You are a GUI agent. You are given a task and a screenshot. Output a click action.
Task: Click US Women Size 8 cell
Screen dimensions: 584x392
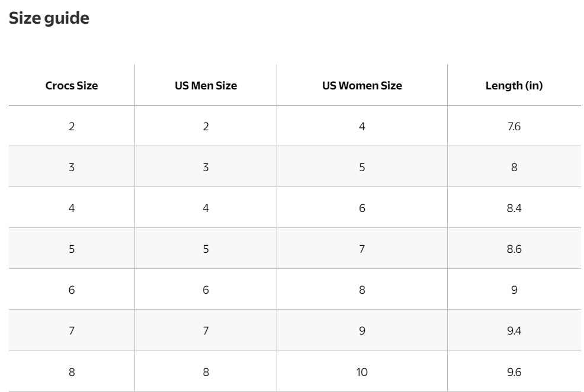click(362, 290)
